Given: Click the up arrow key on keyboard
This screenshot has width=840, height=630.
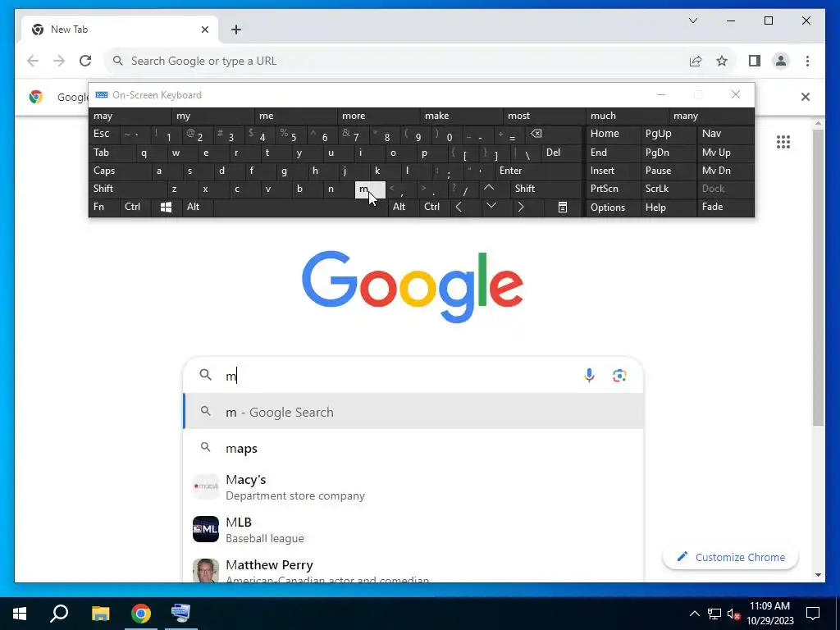Looking at the screenshot, I should click(x=489, y=188).
